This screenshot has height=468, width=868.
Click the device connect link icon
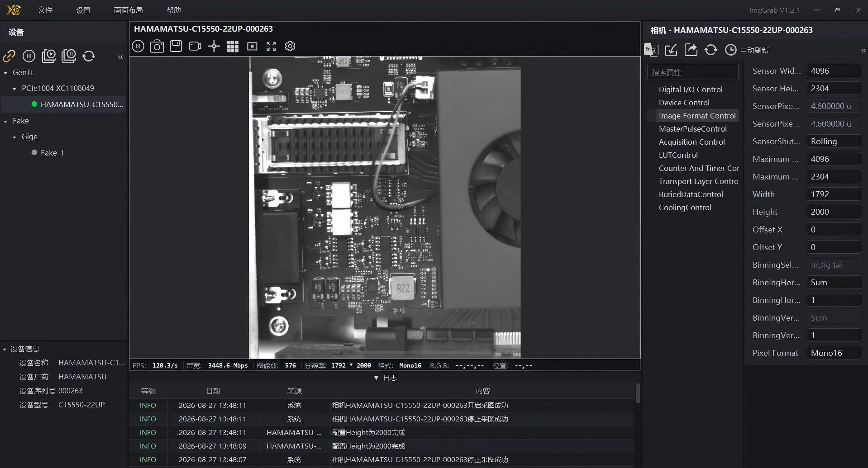9,56
